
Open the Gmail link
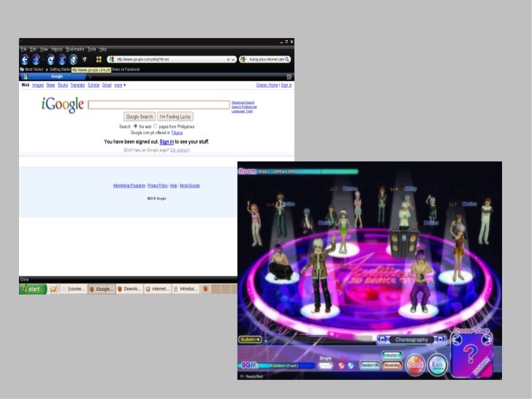tap(107, 85)
